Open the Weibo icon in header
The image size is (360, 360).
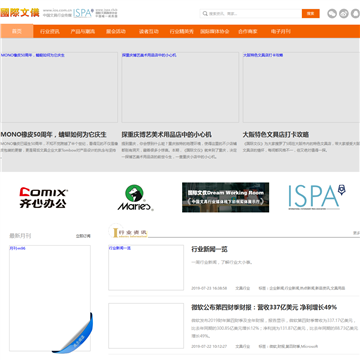[344, 14]
